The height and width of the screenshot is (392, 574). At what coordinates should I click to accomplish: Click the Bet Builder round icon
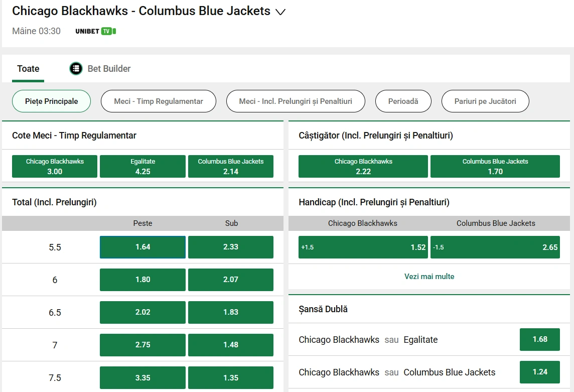click(x=76, y=69)
